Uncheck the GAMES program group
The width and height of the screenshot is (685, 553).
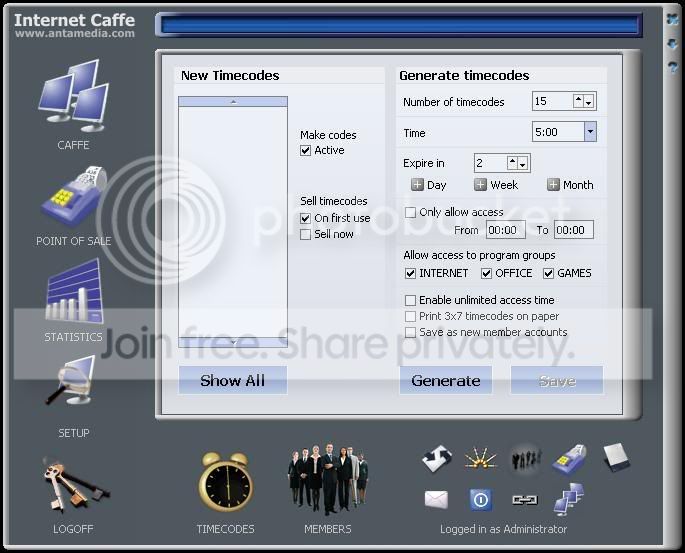548,273
